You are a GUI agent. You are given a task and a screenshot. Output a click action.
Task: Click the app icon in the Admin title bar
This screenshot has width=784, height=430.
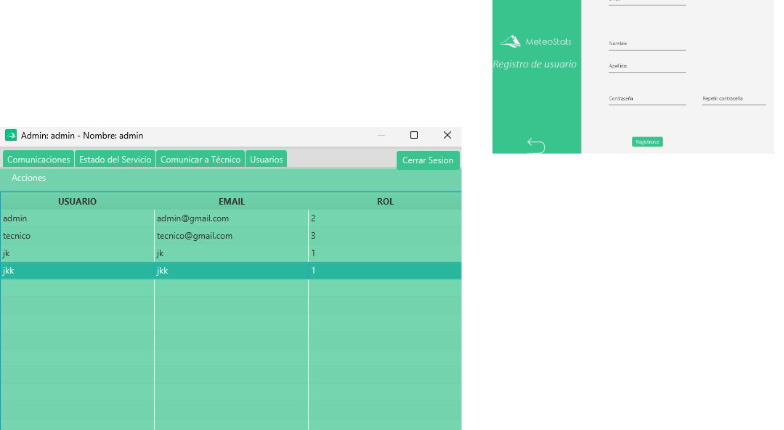(10, 136)
